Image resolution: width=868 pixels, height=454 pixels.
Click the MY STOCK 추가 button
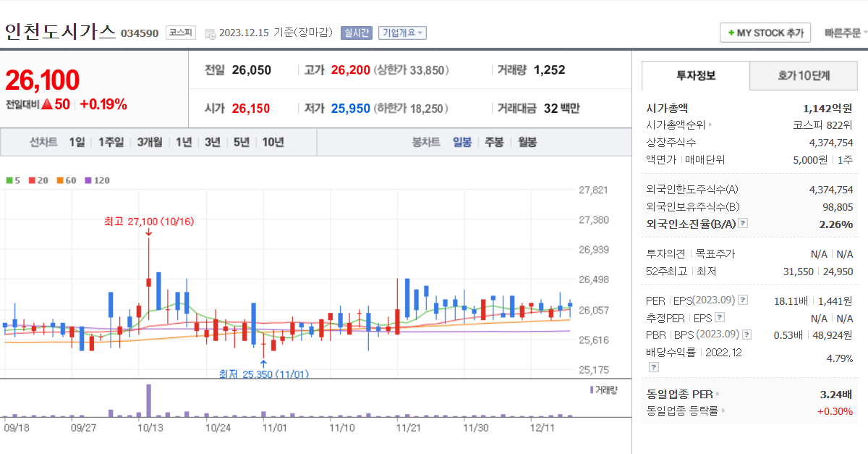coord(765,33)
